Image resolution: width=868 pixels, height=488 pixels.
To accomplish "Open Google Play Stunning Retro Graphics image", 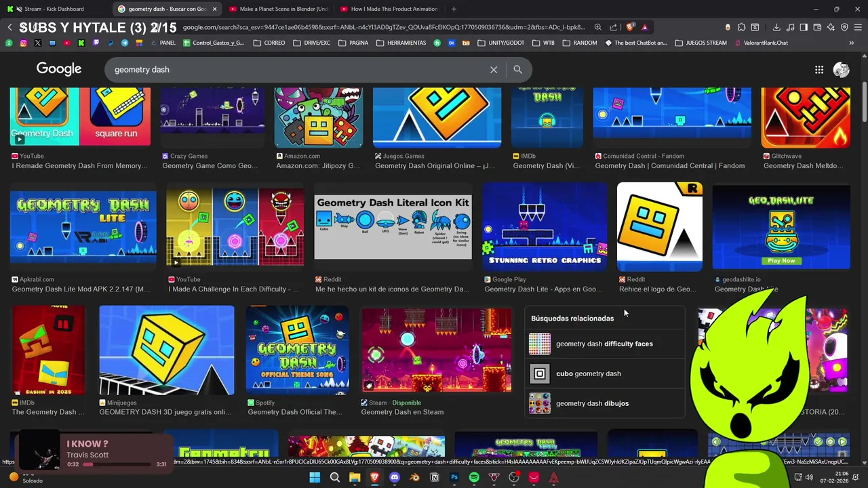I will 545,228.
